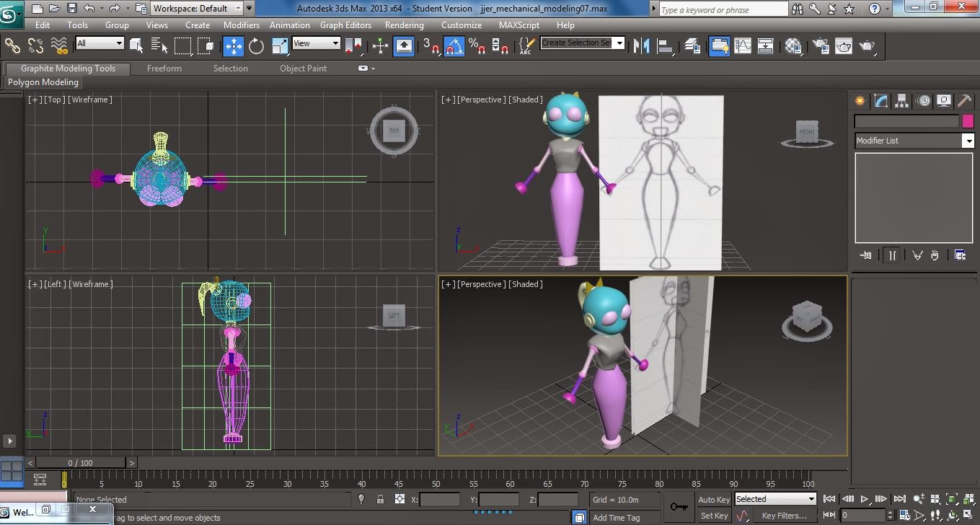Image resolution: width=980 pixels, height=525 pixels.
Task: Click the time slider 0 / 100
Action: coord(80,463)
